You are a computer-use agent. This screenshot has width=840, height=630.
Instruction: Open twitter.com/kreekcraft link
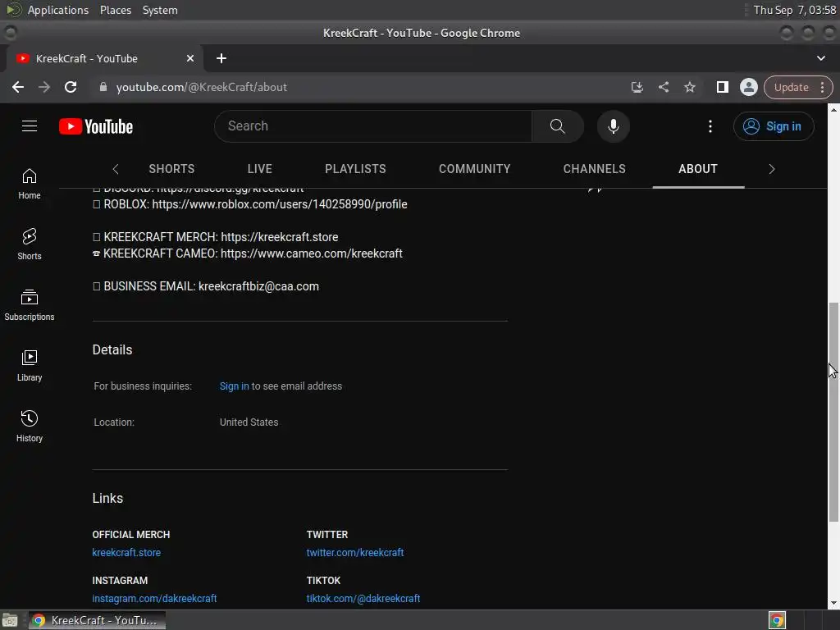tap(354, 552)
